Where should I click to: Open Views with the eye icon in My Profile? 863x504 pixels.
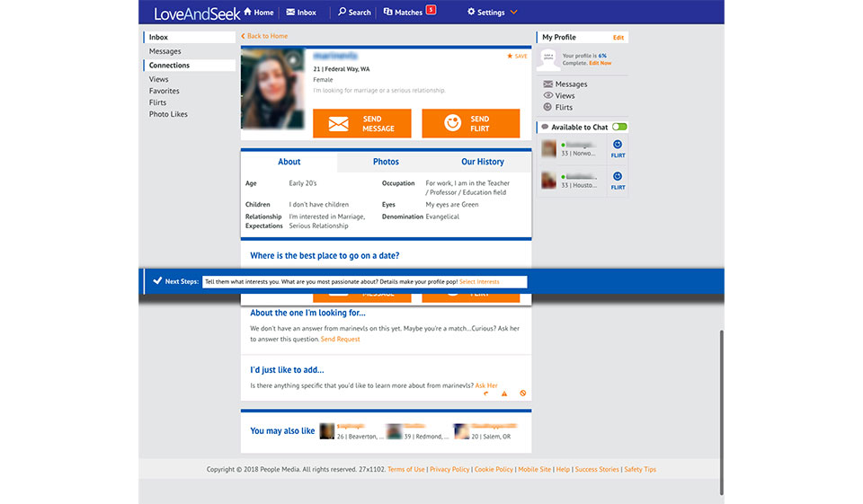[x=548, y=95]
